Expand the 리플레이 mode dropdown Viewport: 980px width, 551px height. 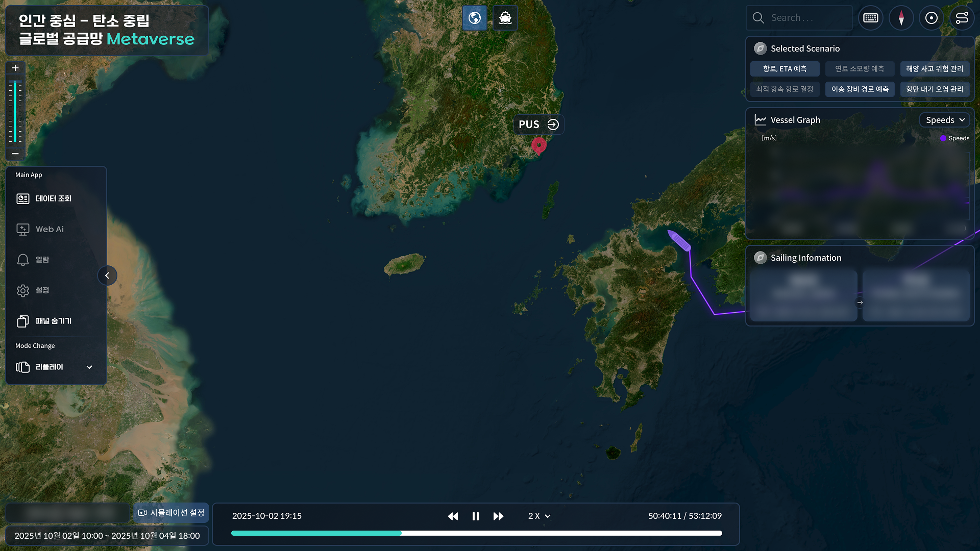point(55,367)
